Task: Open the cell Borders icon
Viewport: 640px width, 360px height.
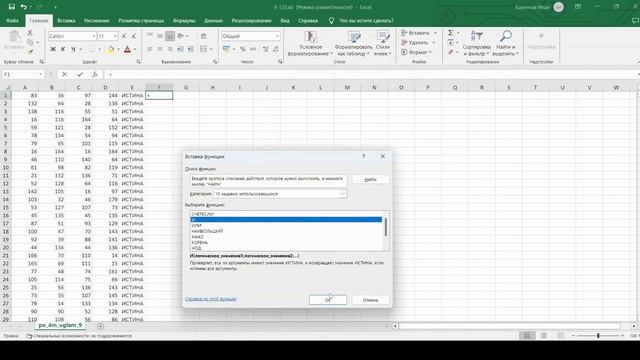Action: pos(92,49)
